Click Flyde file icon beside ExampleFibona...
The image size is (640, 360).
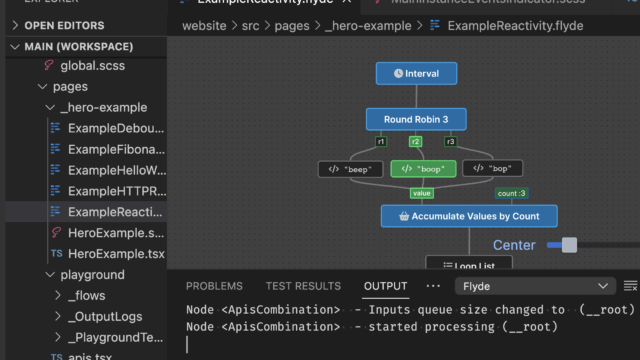coord(56,149)
